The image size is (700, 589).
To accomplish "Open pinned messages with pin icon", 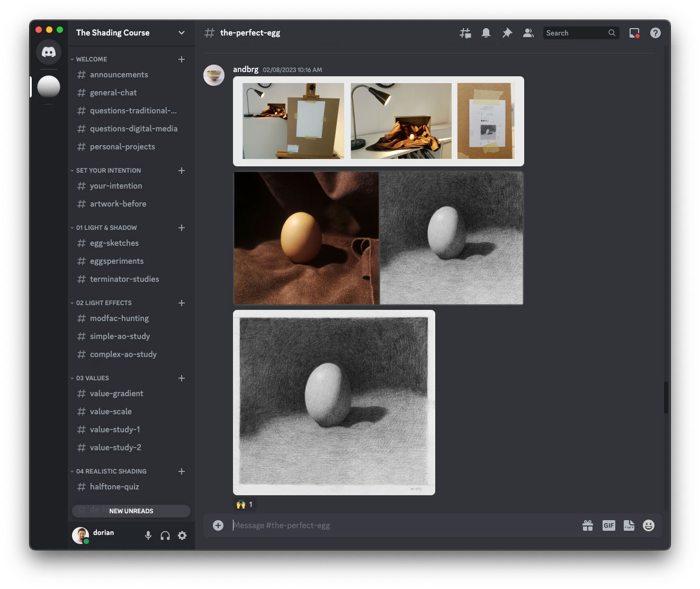I will (507, 33).
